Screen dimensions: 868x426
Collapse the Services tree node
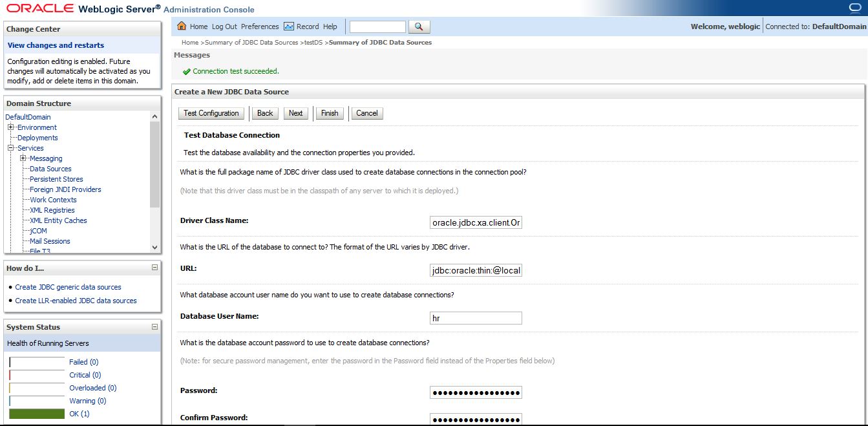pos(11,148)
